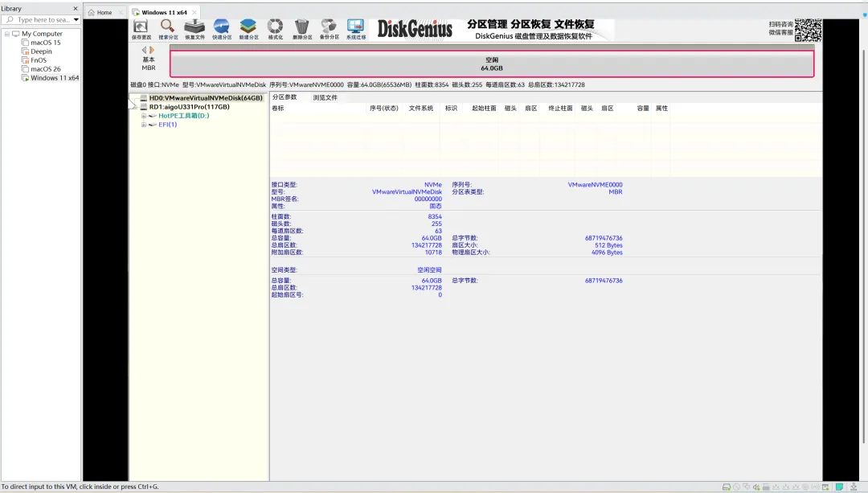The image size is (868, 493).
Task: Click the 搜索分区 (Search Partition) magnifier icon
Action: (168, 30)
